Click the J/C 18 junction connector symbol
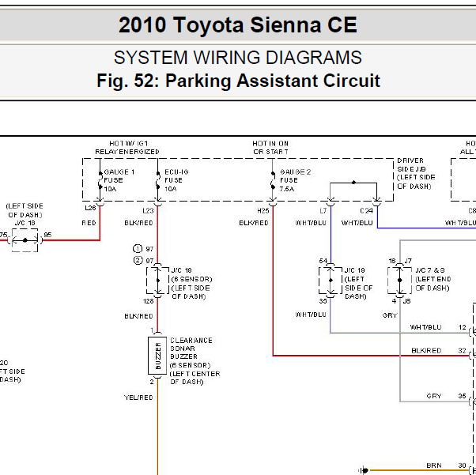 (x=25, y=240)
